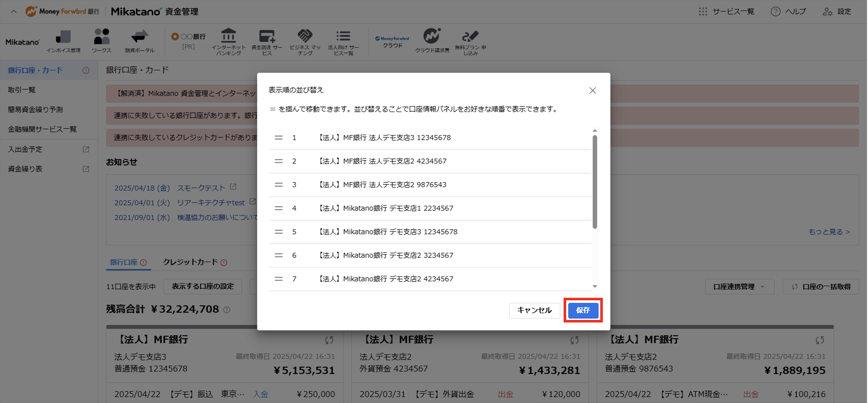Click the 残高合計 ¥32,224,708 total
The height and width of the screenshot is (403, 868).
coord(162,309)
